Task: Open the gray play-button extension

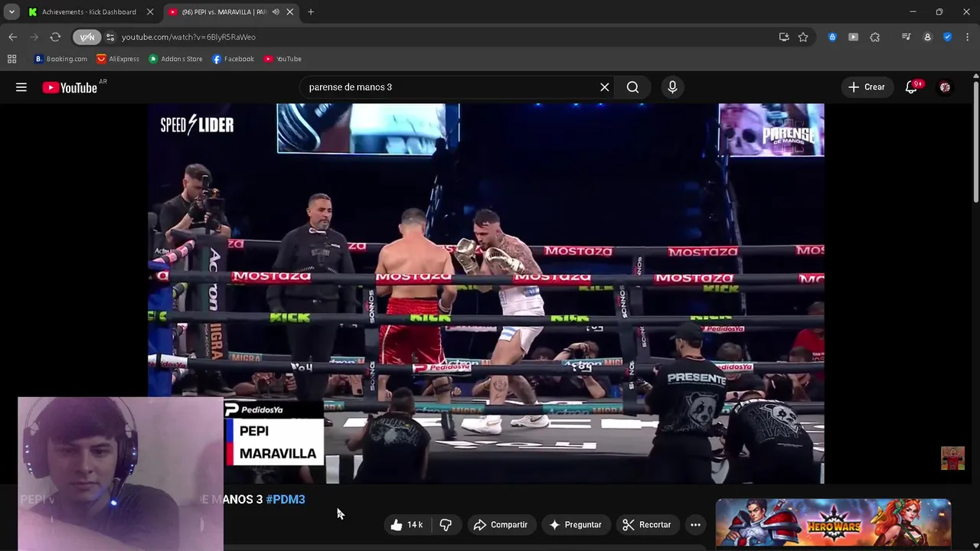Action: 854,37
